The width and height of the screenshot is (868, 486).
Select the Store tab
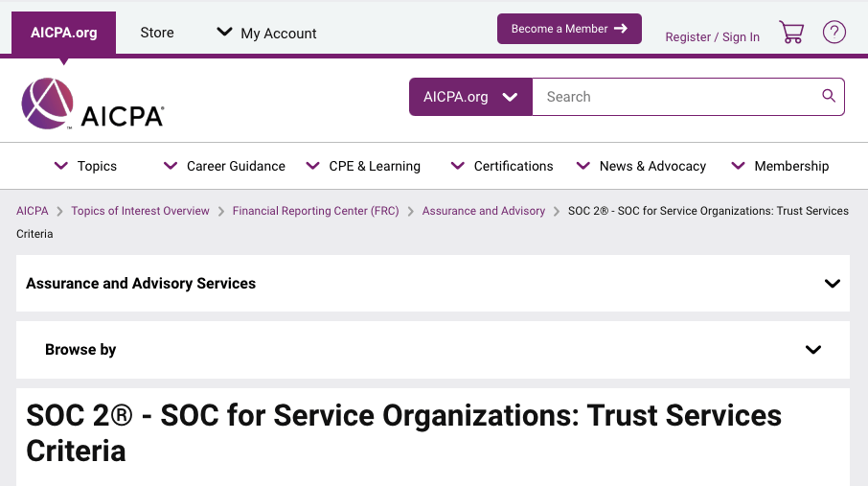point(157,33)
